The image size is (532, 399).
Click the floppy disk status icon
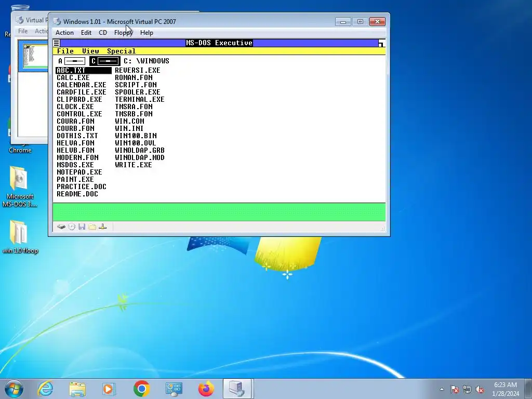[x=82, y=227]
